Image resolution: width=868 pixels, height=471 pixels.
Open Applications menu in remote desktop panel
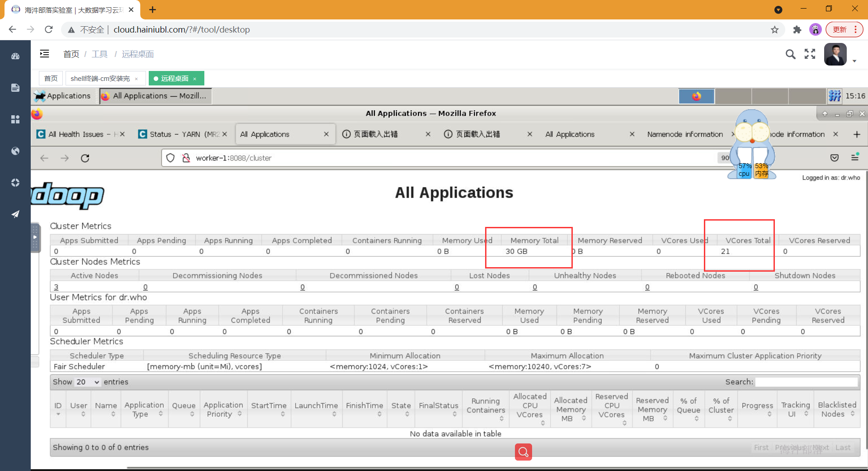click(62, 96)
